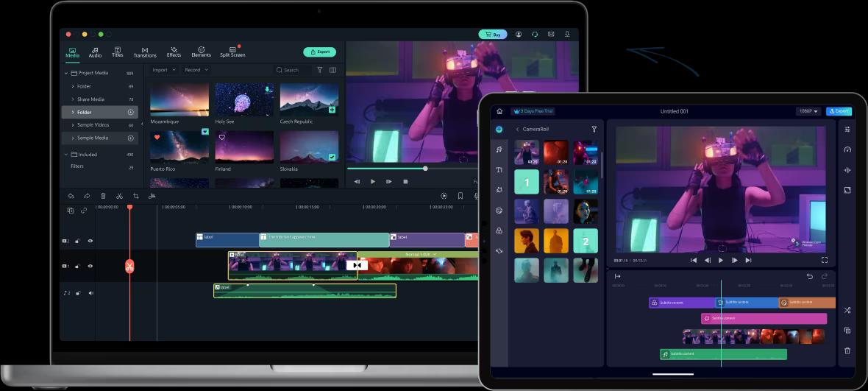The height and width of the screenshot is (391, 868).
Task: Click the headset support icon in laptop title bar
Action: 535,35
